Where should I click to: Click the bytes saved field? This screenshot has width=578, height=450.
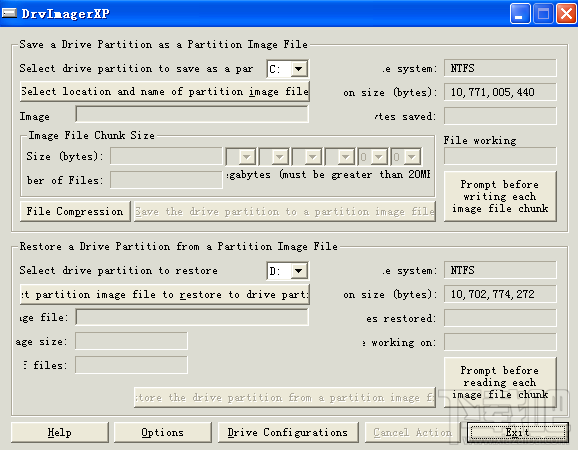coord(500,116)
